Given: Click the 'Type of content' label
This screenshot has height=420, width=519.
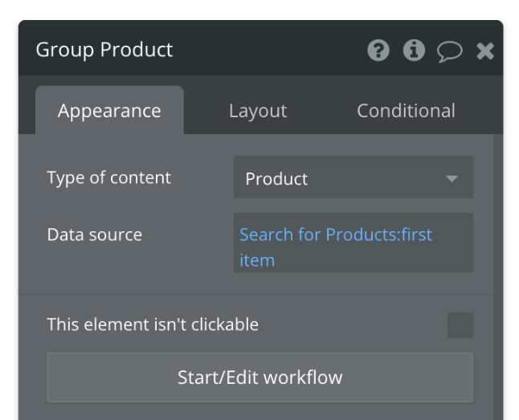Looking at the screenshot, I should [108, 177].
